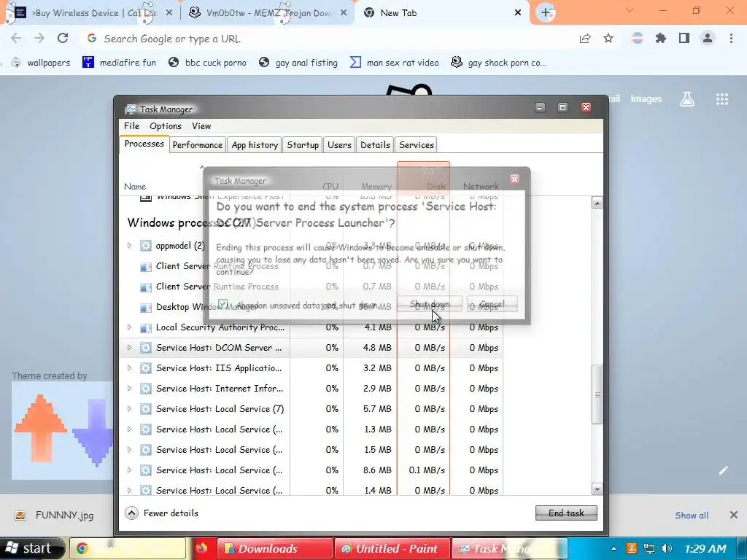This screenshot has width=747, height=560.
Task: Switch to MEMZ Trojan Download tab
Action: click(268, 13)
